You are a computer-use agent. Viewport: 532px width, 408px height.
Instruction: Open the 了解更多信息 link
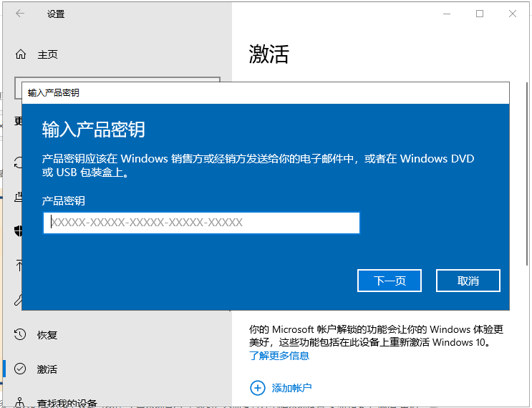(279, 356)
